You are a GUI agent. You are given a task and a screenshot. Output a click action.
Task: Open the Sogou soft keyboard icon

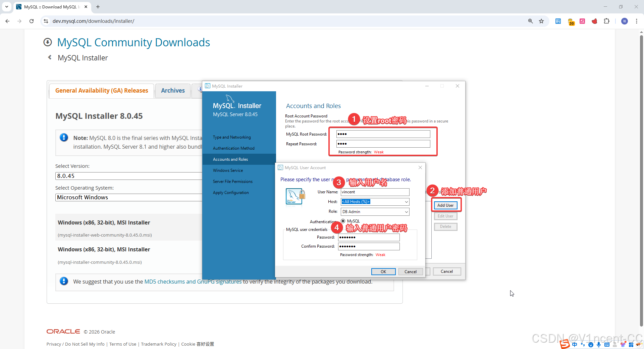(x=607, y=345)
